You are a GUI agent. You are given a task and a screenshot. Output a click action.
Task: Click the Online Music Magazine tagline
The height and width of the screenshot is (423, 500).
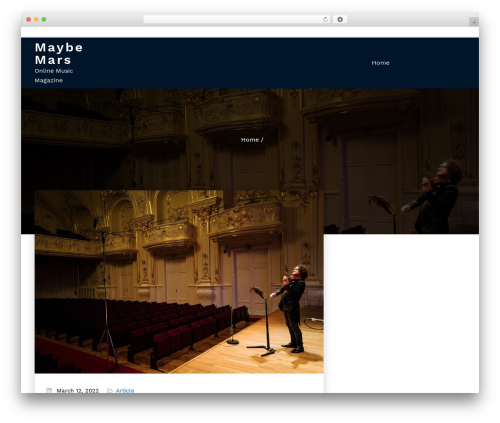pyautogui.click(x=54, y=76)
